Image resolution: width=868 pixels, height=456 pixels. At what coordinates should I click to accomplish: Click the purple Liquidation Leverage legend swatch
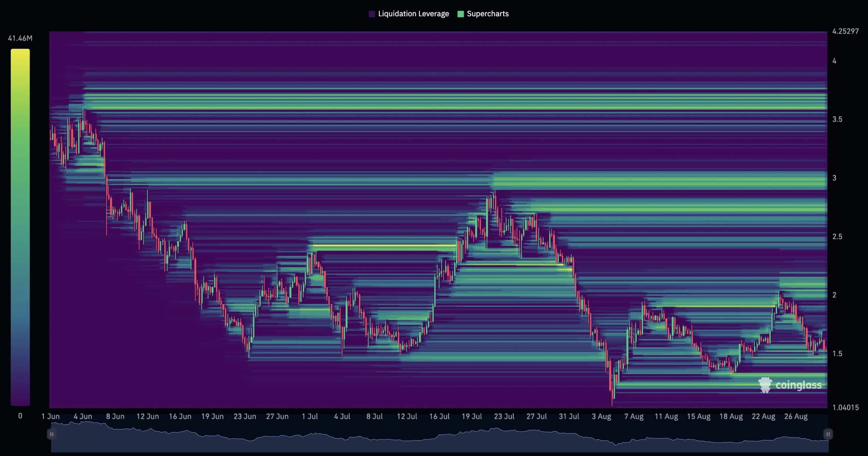(x=372, y=14)
